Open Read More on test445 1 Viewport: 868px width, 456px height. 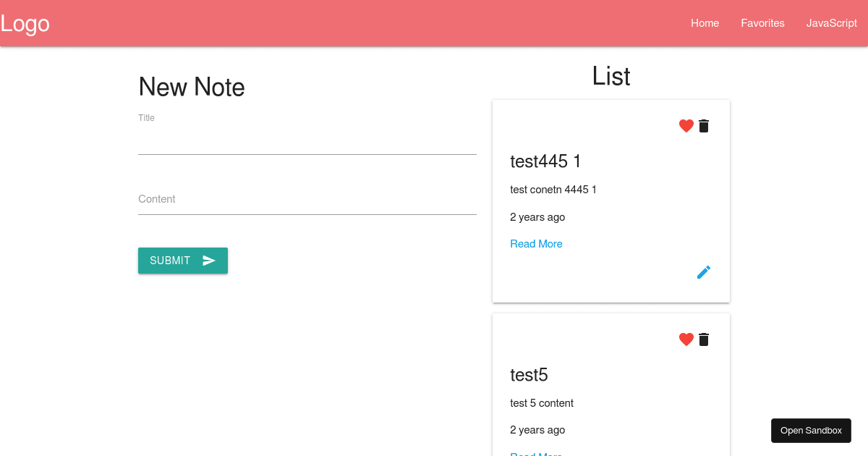click(x=536, y=243)
